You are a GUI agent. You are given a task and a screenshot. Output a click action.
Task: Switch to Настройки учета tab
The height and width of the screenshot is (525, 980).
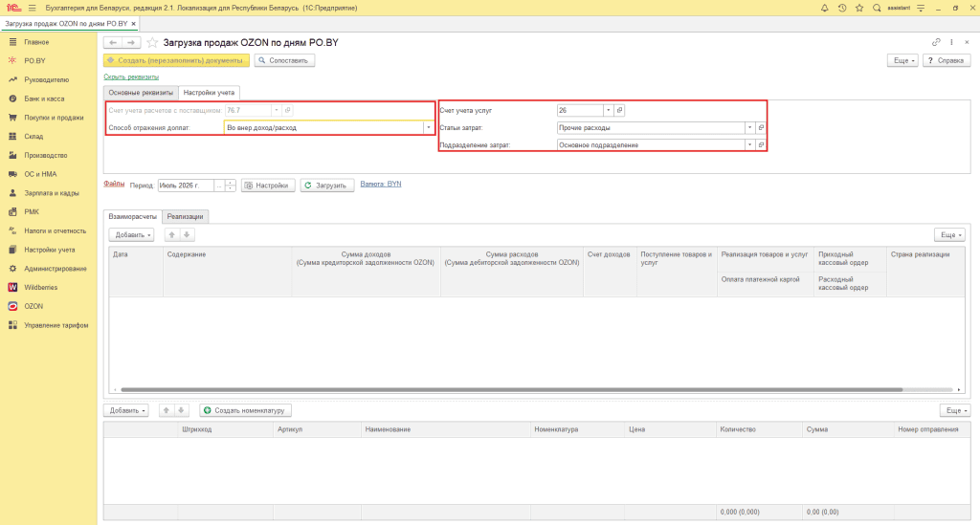pos(209,93)
